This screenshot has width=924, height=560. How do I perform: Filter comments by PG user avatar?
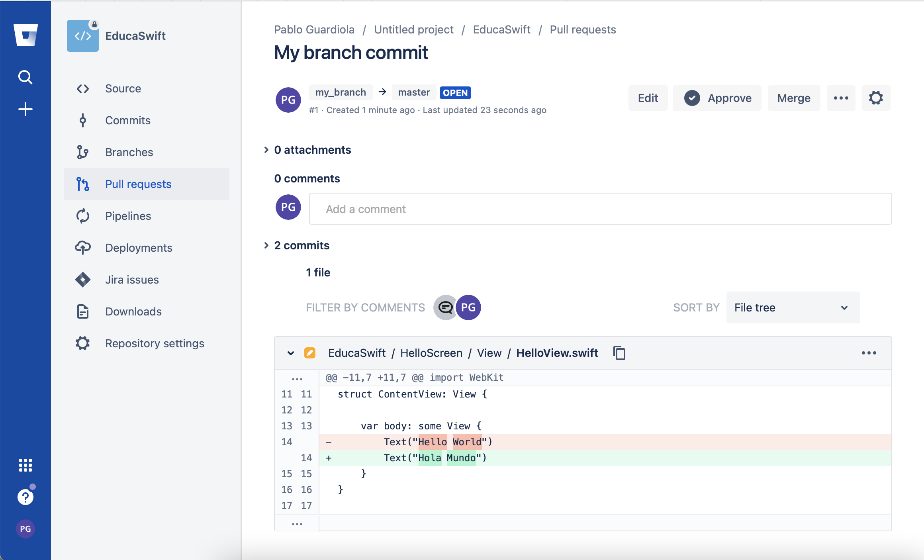468,307
